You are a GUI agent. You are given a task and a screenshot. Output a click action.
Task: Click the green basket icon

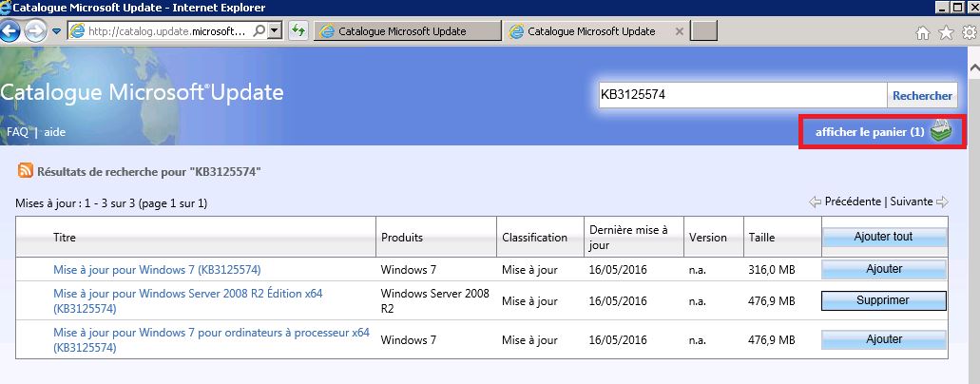click(x=943, y=131)
